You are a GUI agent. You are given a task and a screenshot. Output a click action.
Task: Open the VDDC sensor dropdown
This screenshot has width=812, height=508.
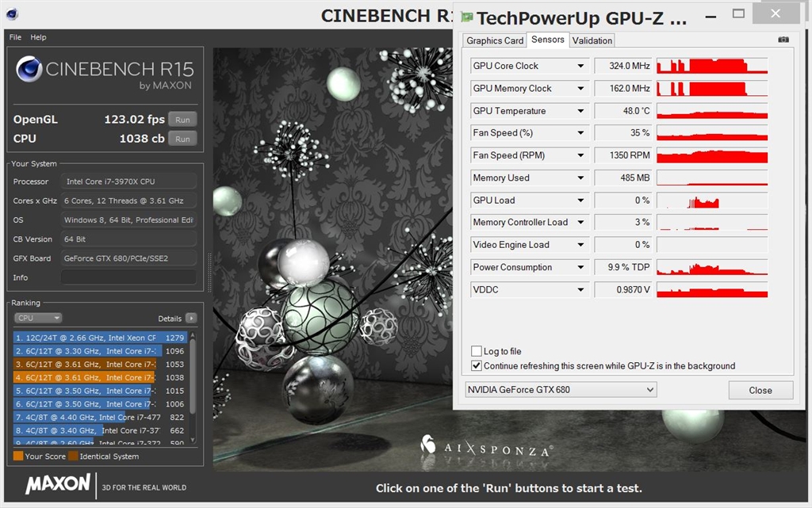coord(580,290)
